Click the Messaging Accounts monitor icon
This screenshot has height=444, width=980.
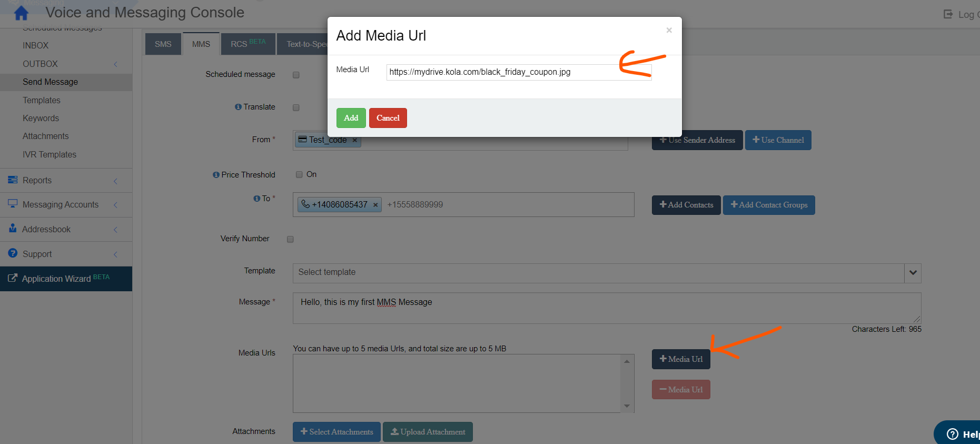(x=13, y=204)
